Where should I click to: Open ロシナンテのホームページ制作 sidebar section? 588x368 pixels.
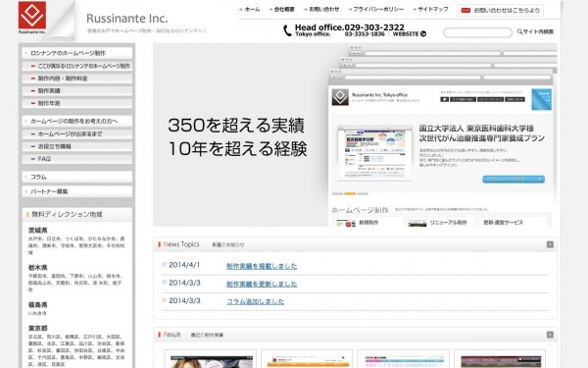[x=77, y=53]
